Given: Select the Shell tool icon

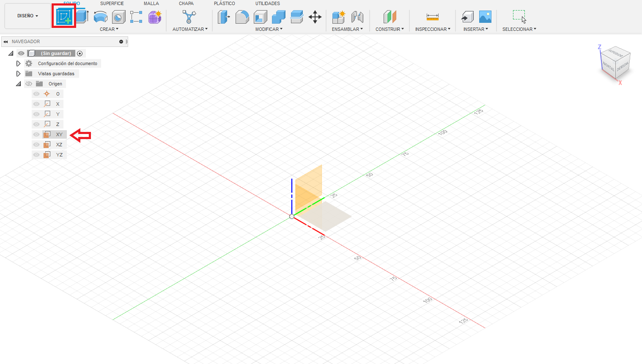Looking at the screenshot, I should pos(261,17).
